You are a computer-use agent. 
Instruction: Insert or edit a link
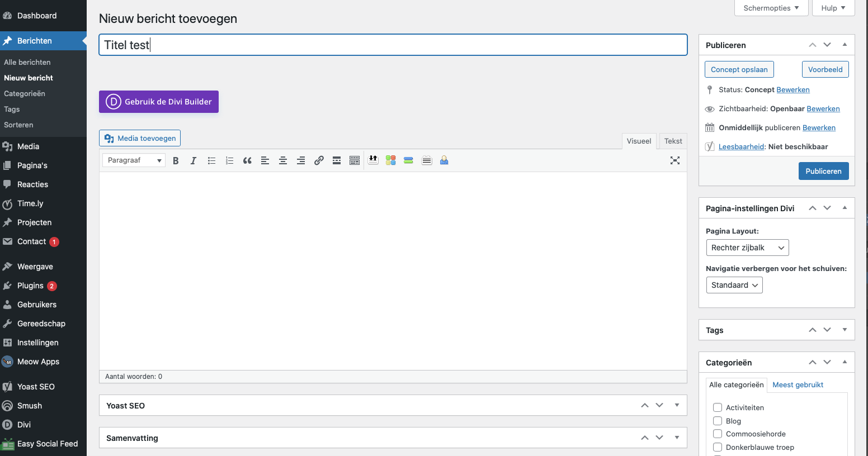(x=319, y=160)
